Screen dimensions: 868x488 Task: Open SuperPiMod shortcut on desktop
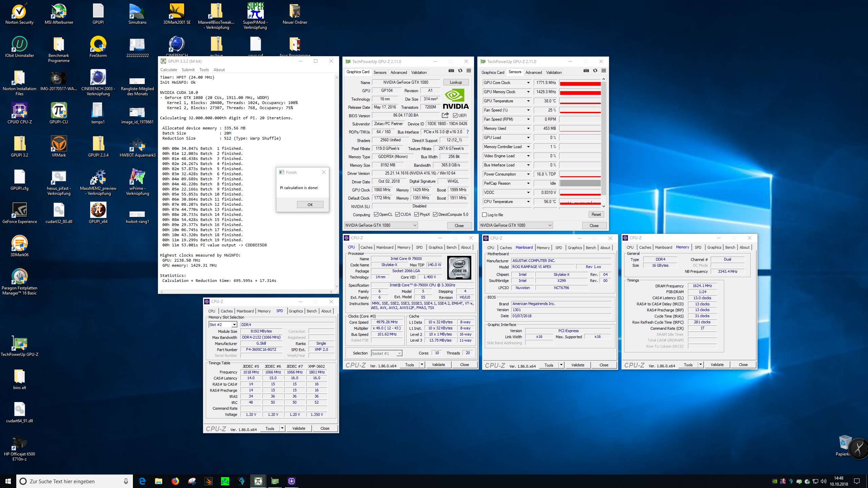[255, 16]
